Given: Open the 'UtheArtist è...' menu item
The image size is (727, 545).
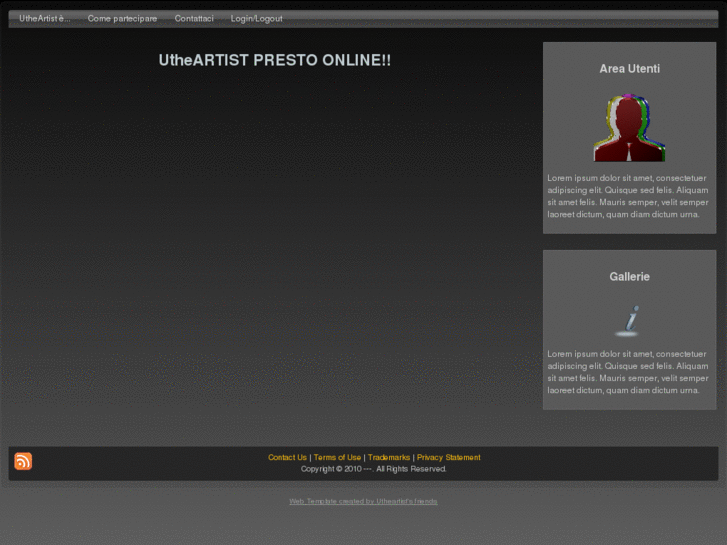Looking at the screenshot, I should click(x=45, y=19).
